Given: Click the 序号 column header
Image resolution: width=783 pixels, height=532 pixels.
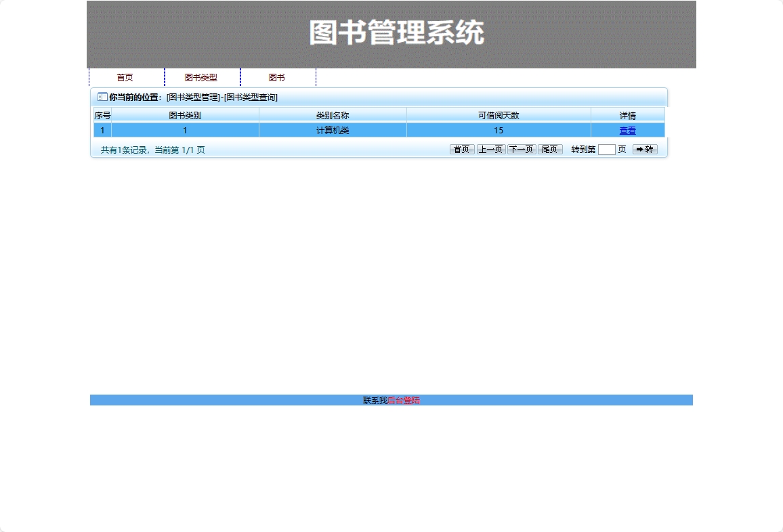Looking at the screenshot, I should (102, 114).
